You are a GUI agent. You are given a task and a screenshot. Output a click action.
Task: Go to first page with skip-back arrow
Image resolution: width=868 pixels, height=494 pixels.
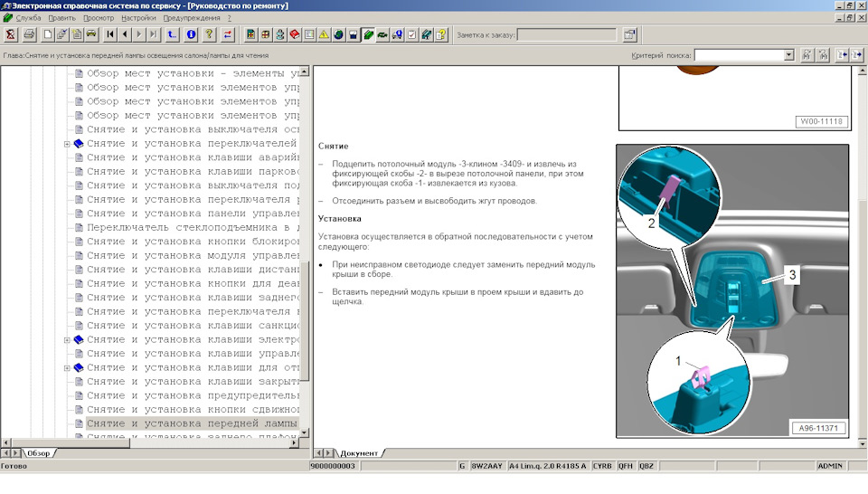point(110,35)
